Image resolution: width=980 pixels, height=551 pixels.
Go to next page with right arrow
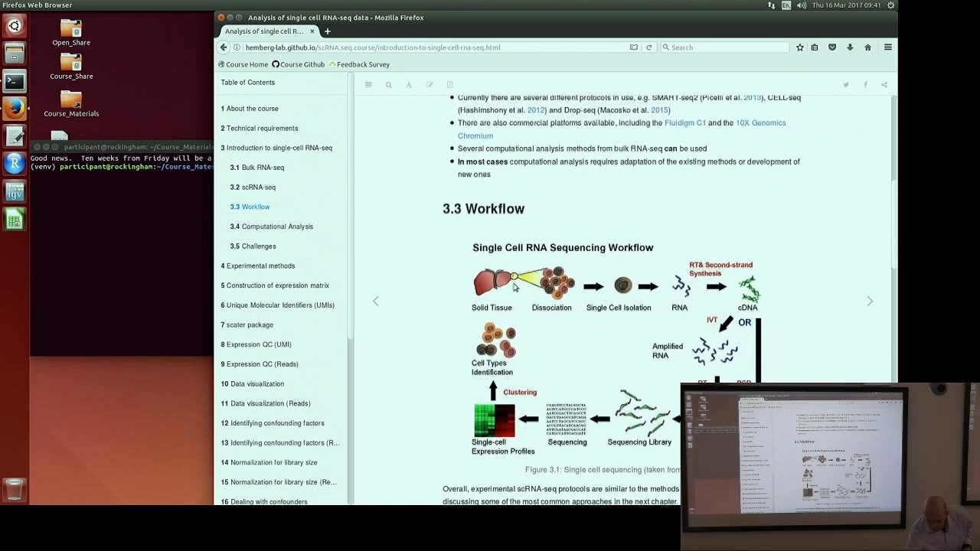(870, 302)
